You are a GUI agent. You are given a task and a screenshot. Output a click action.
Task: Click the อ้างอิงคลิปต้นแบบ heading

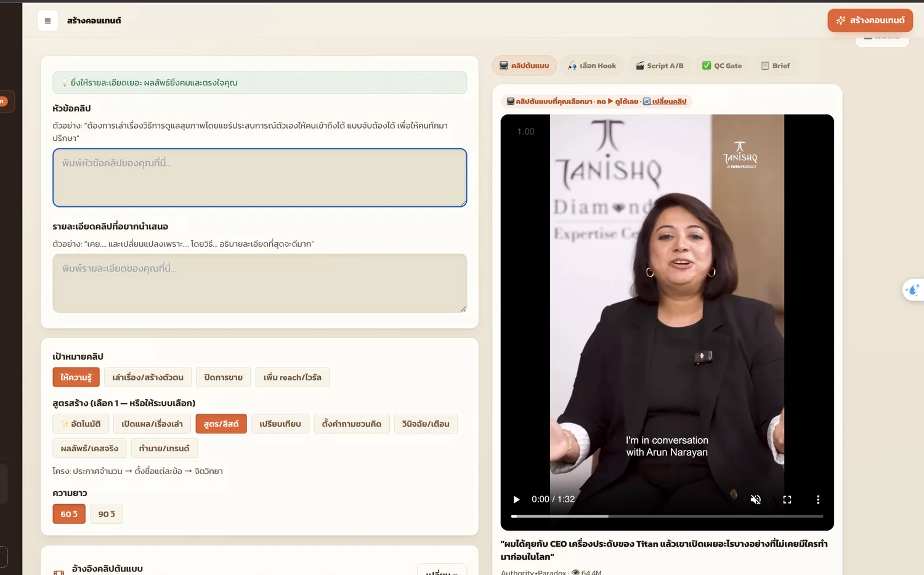tap(107, 569)
